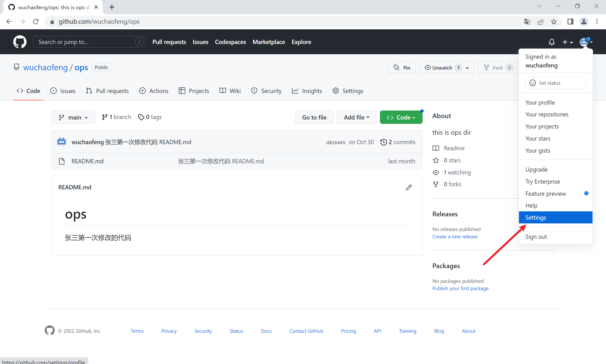Image resolution: width=606 pixels, height=364 pixels.
Task: Click Set status field
Action: click(555, 83)
